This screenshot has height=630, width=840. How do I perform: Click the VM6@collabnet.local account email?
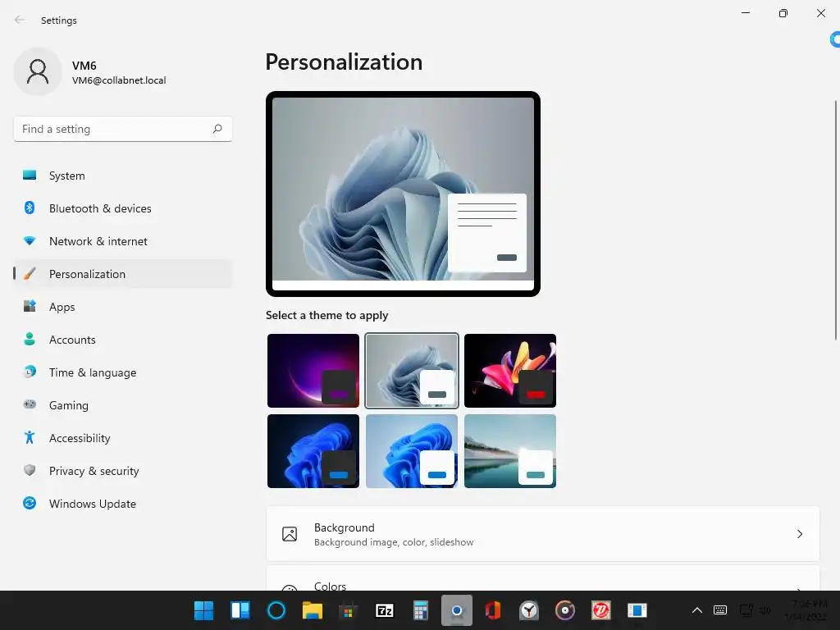(119, 80)
